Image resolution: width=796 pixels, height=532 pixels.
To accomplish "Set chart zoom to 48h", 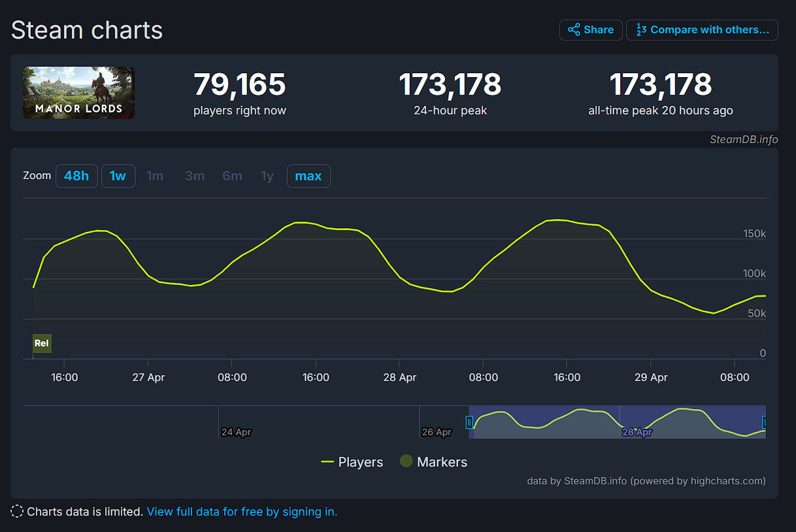I will (x=76, y=176).
